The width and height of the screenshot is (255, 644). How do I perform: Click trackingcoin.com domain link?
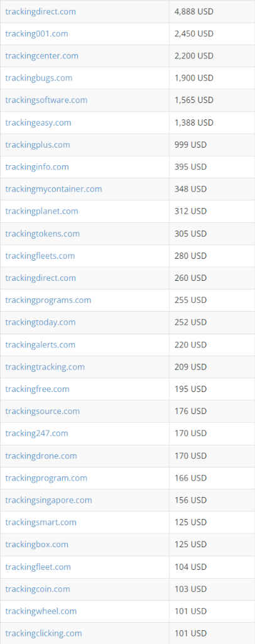click(38, 589)
